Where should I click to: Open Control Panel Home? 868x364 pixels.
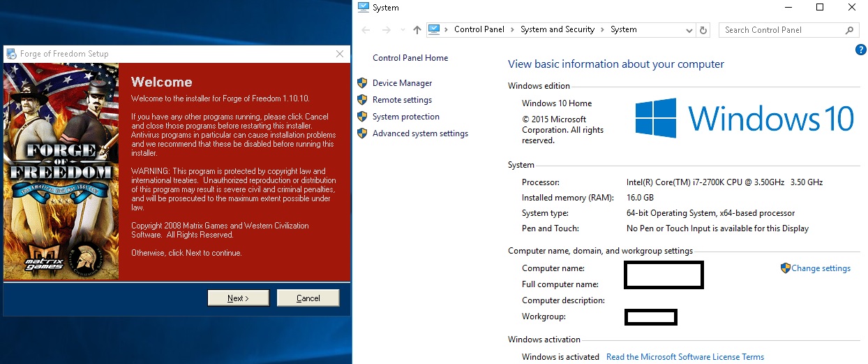pyautogui.click(x=410, y=58)
